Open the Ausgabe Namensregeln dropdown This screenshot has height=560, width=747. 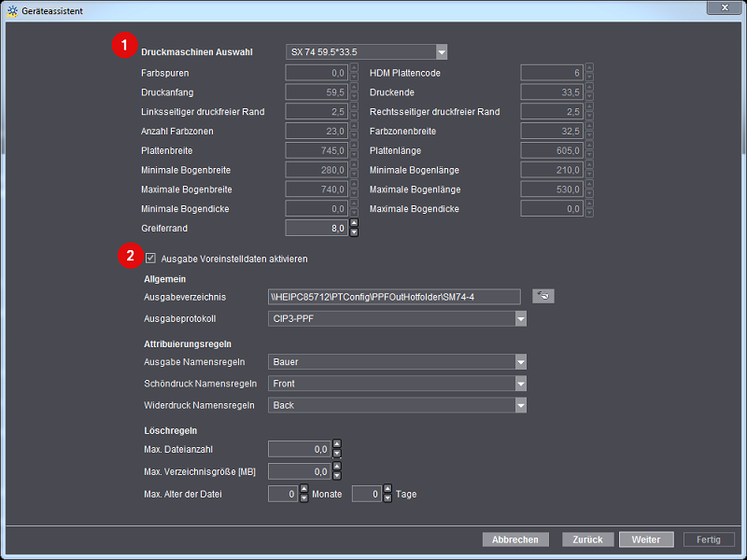click(x=520, y=362)
